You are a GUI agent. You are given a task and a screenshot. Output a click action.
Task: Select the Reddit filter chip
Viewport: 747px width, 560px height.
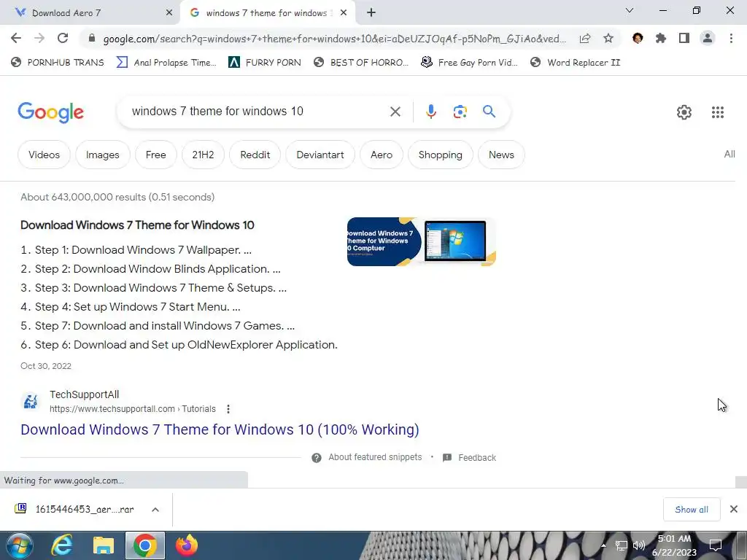255,155
